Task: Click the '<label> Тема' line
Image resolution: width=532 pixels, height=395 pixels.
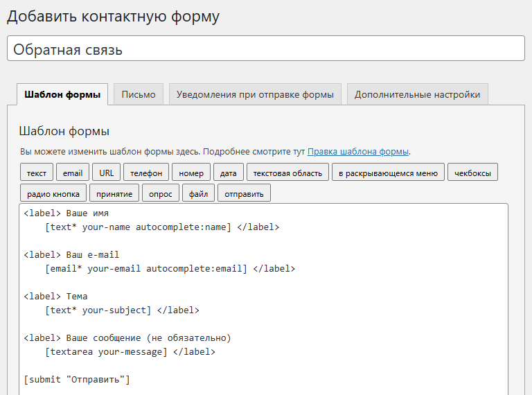Action: (55, 297)
